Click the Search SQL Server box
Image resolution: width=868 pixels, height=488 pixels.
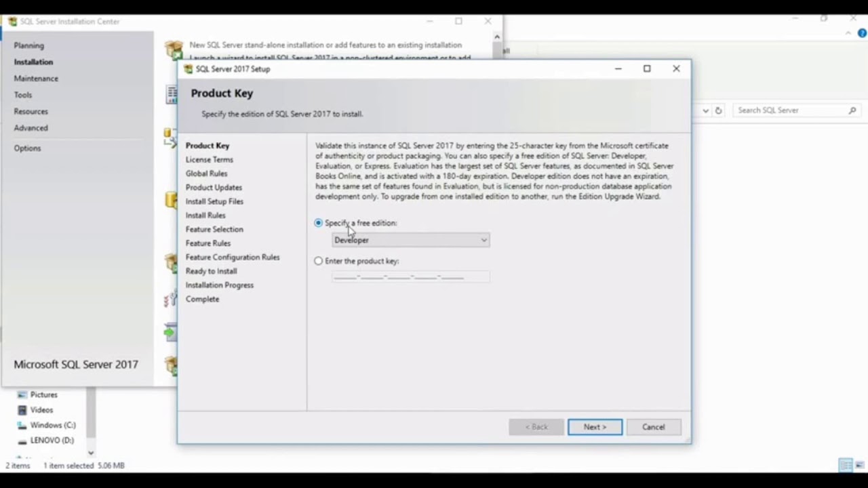[x=797, y=110]
